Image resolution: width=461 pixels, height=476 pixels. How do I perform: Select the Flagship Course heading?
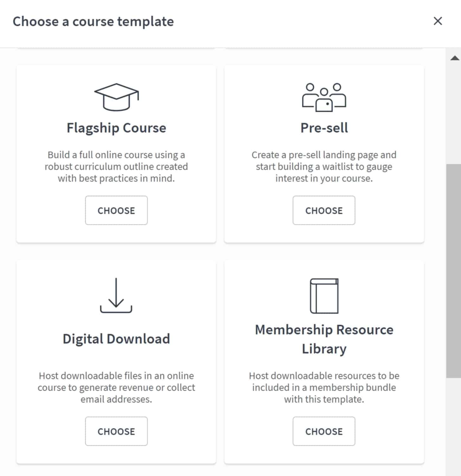(x=116, y=128)
